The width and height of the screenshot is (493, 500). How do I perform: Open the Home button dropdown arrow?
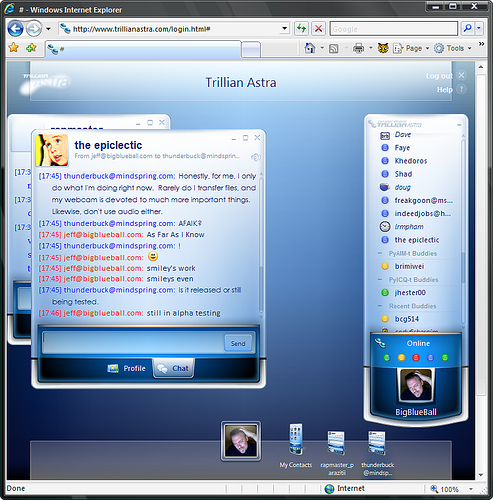coord(322,48)
